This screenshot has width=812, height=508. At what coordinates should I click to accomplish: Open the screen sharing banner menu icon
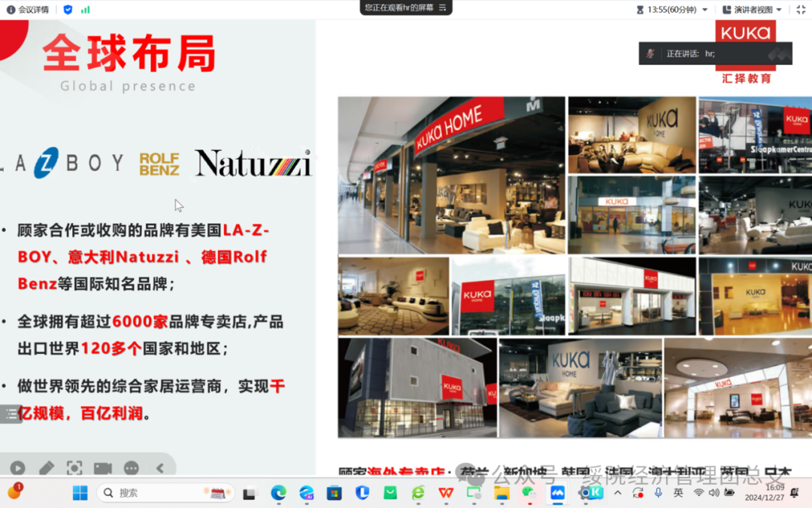pos(443,8)
